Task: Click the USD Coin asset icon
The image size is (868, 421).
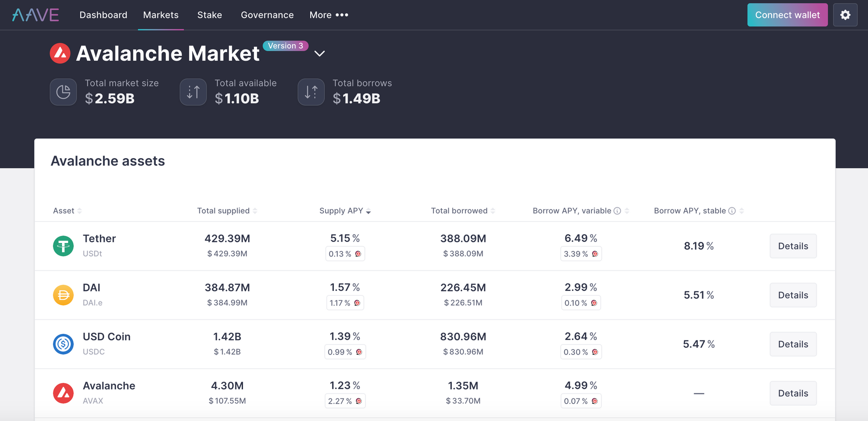Action: (x=63, y=344)
